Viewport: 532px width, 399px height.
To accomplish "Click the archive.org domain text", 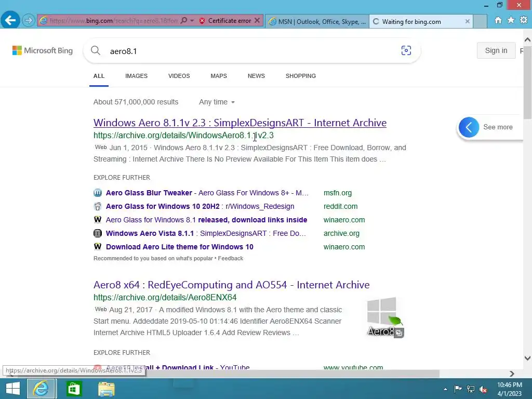I will click(x=341, y=234).
